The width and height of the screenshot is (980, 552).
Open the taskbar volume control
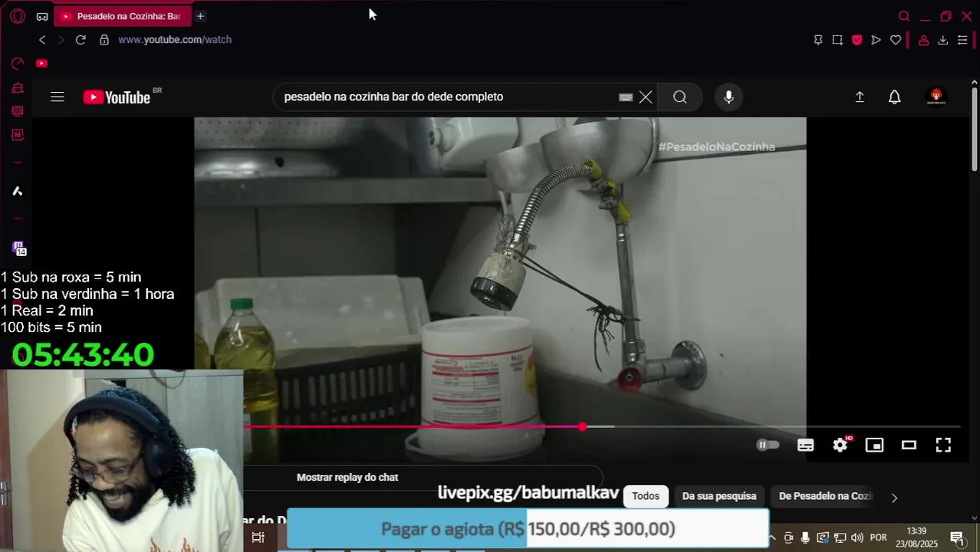pos(857,537)
